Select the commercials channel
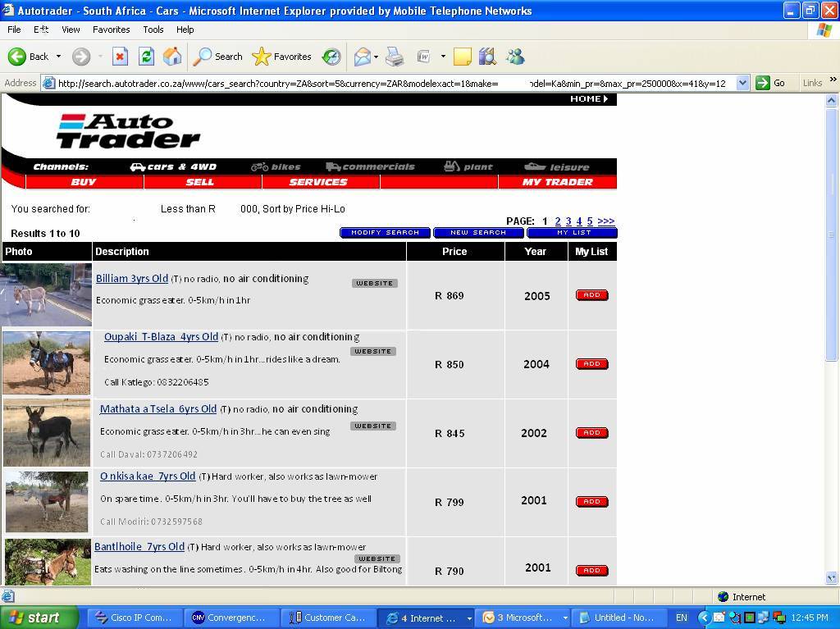The image size is (840, 629). click(370, 166)
